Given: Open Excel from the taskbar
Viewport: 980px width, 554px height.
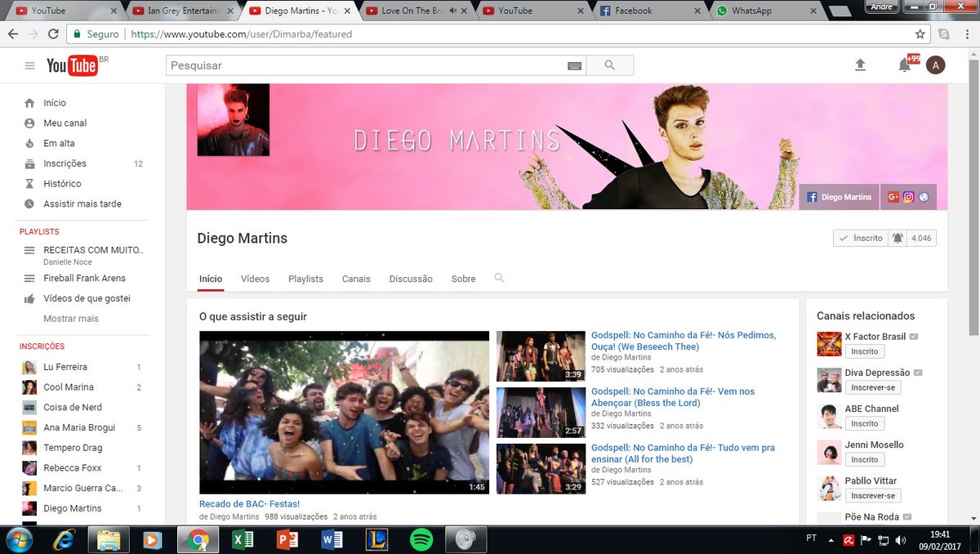Looking at the screenshot, I should point(243,539).
